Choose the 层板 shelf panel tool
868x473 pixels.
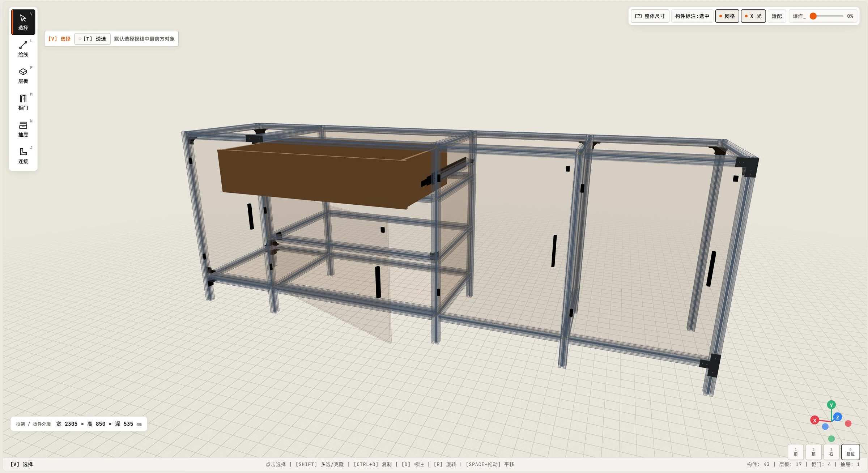coord(23,76)
